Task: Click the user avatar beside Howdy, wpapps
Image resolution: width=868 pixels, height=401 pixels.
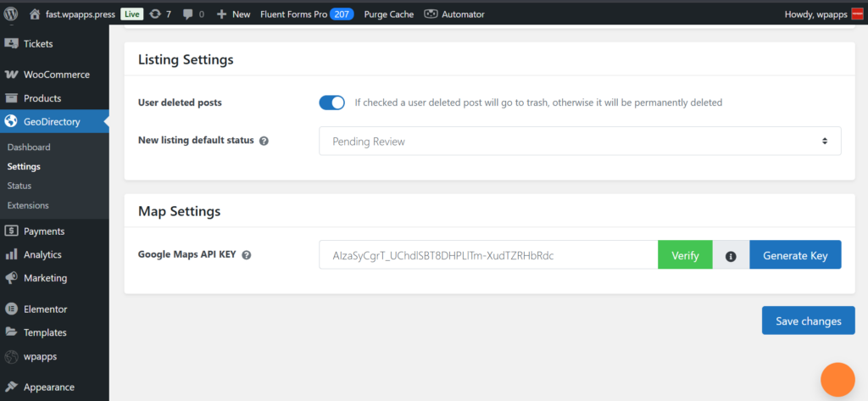Action: pyautogui.click(x=857, y=14)
